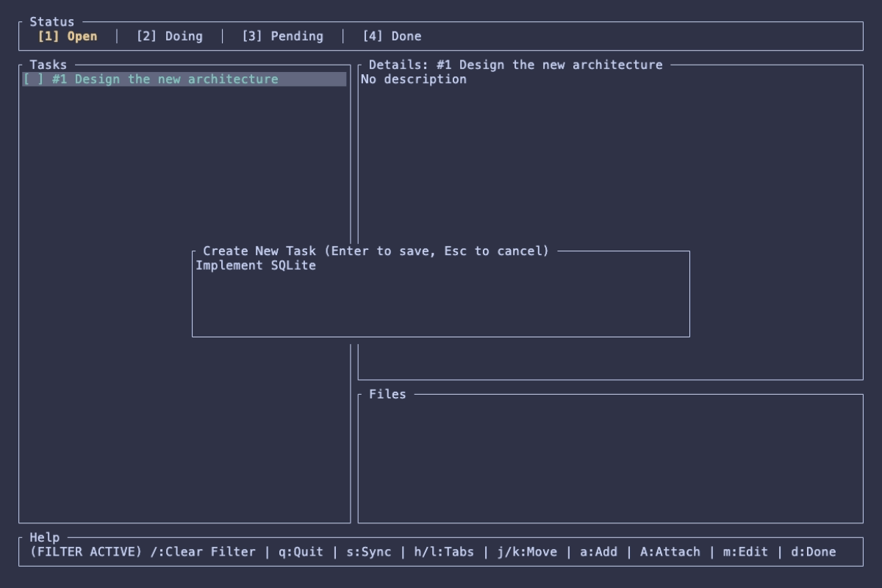The width and height of the screenshot is (882, 588).
Task: Click the 'q:Quit' help shortcut
Action: point(301,552)
